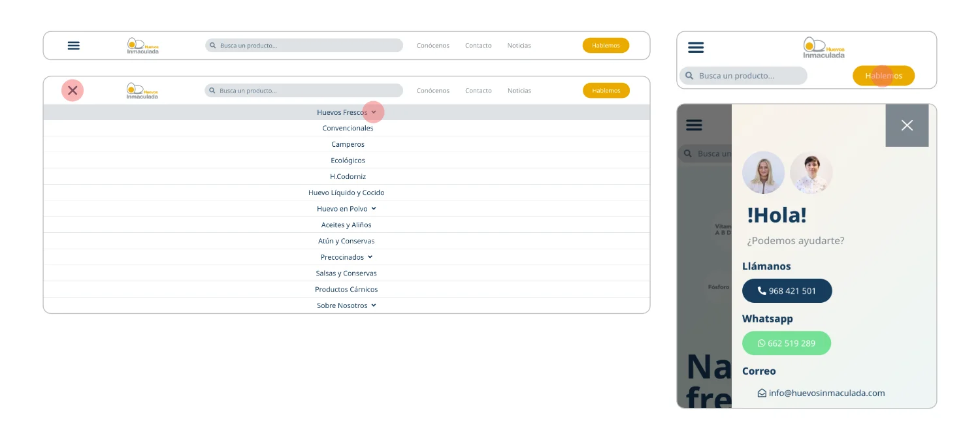Screen dimensions: 980x434
Task: Expand the Precocinados submenu
Action: (x=370, y=257)
